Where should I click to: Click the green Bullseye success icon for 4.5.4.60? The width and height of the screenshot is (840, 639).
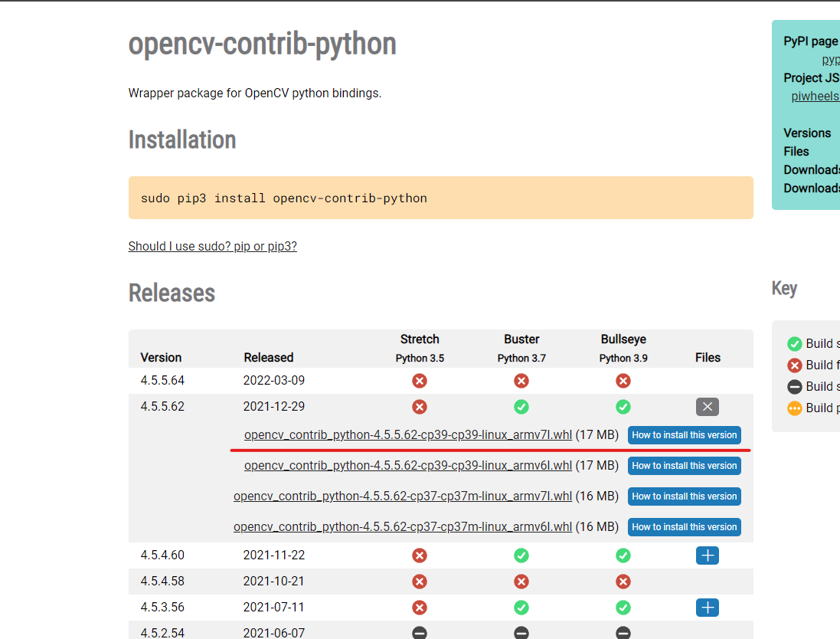(623, 555)
